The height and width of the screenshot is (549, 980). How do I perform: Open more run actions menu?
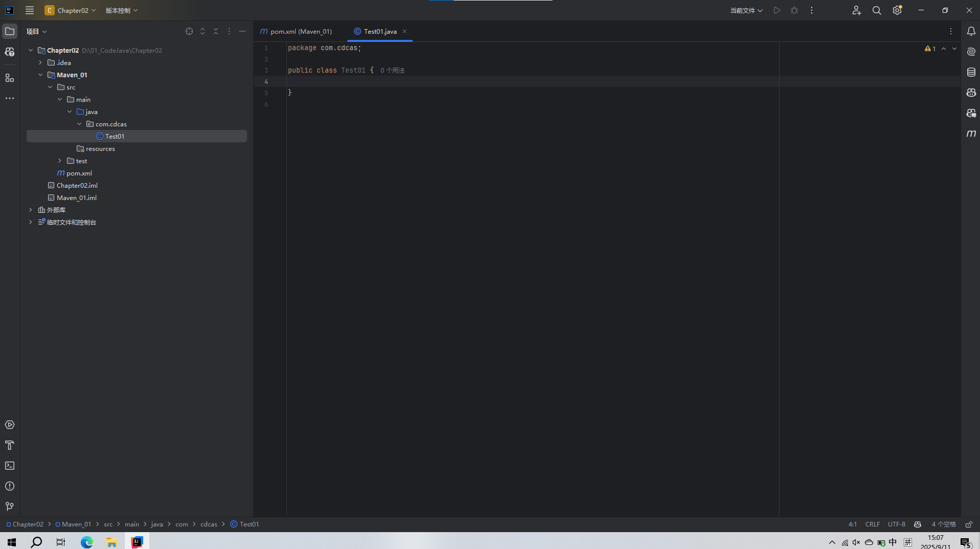[x=812, y=10]
